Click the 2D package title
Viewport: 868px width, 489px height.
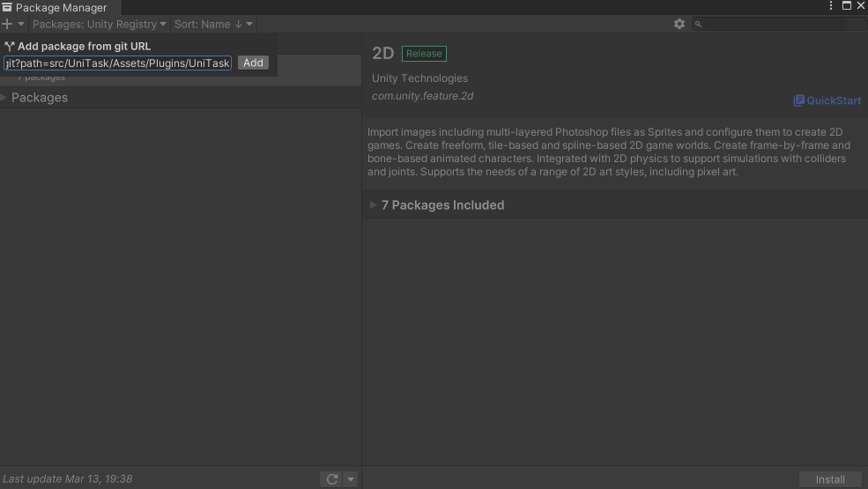click(382, 53)
